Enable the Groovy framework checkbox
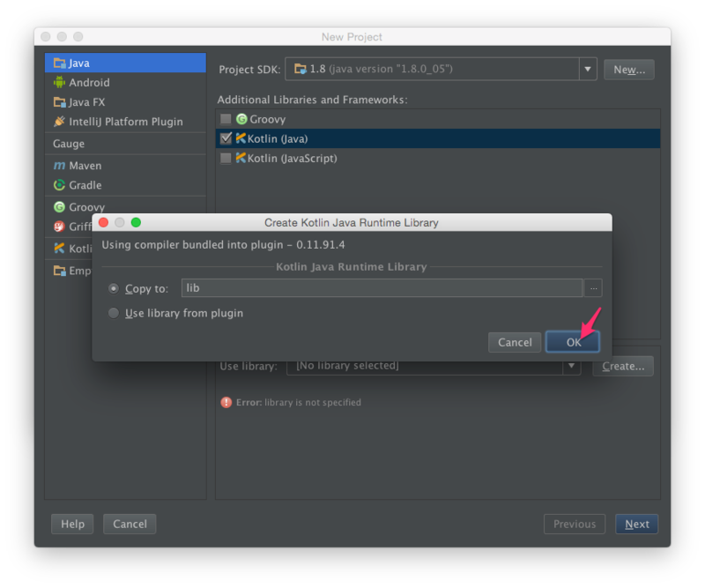 click(x=226, y=119)
